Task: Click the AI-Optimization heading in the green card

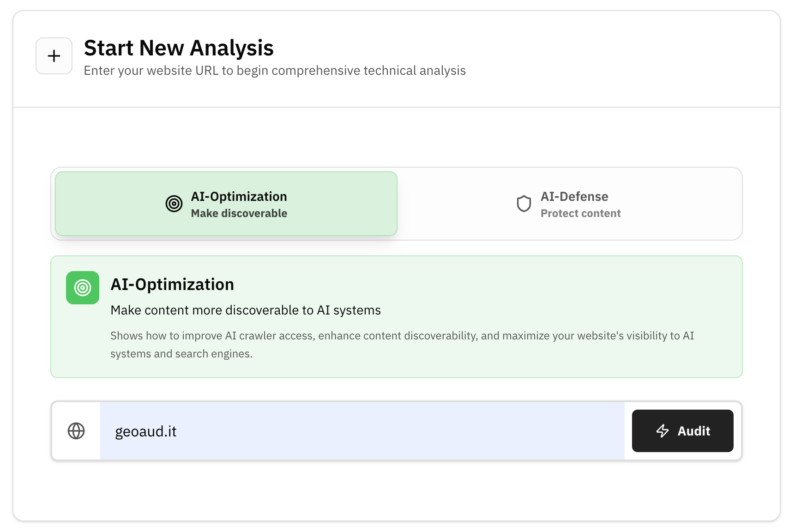Action: [172, 284]
